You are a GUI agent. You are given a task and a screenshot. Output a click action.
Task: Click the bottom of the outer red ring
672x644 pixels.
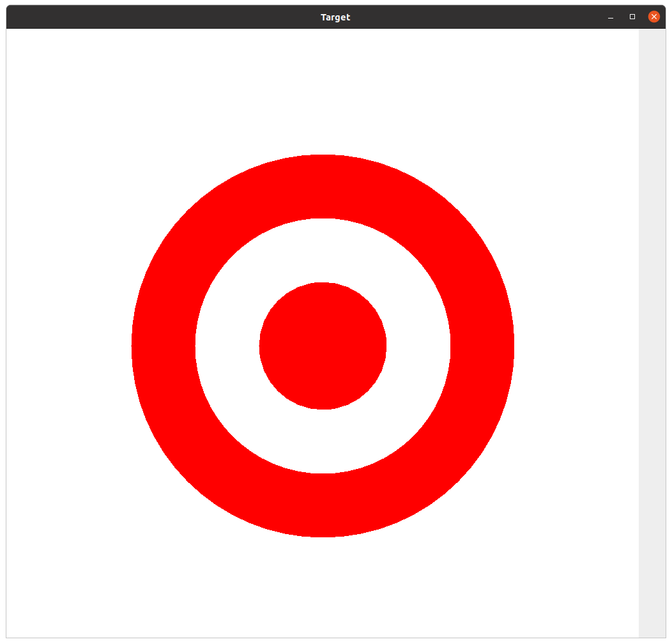(x=323, y=505)
